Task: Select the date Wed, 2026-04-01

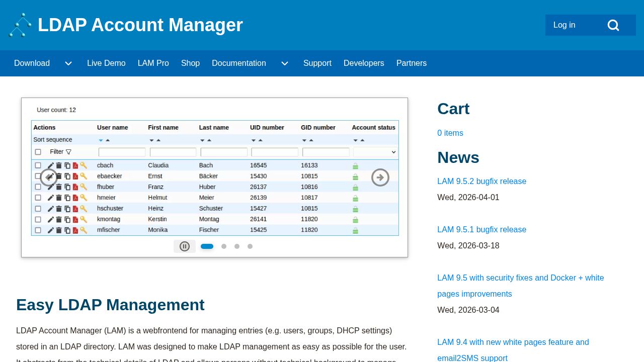Action: [x=468, y=198]
